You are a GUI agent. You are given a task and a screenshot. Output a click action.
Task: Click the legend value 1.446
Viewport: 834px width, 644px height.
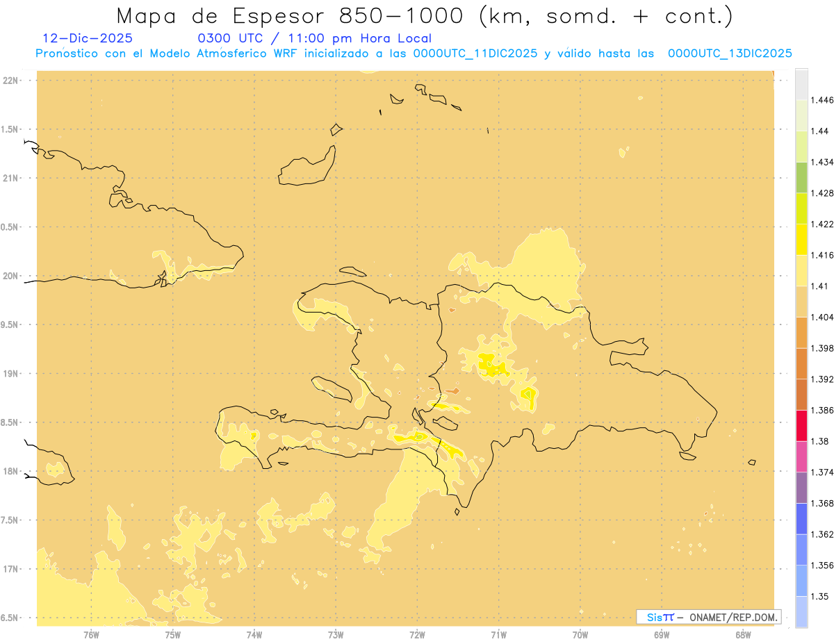822,100
